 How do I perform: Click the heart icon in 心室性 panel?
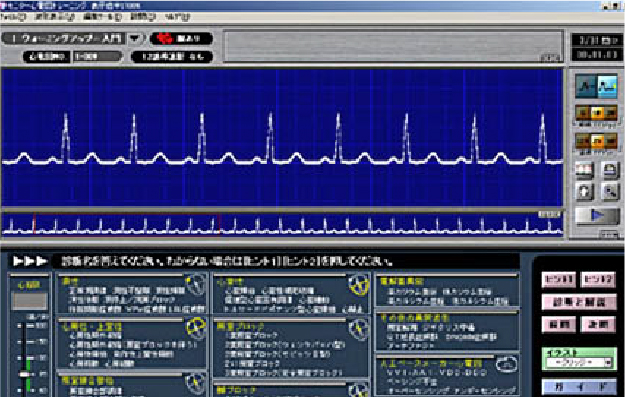pos(358,284)
